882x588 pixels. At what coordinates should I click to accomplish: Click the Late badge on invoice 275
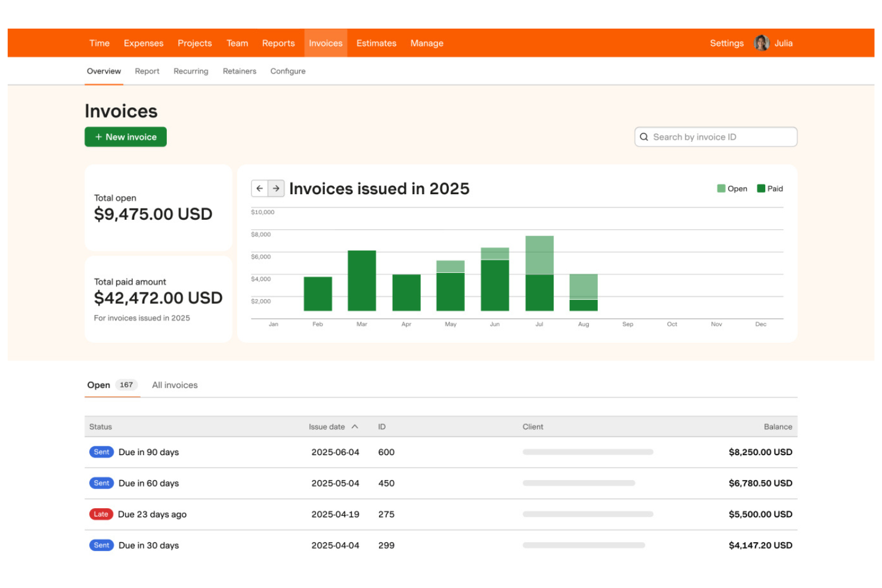[x=101, y=514]
